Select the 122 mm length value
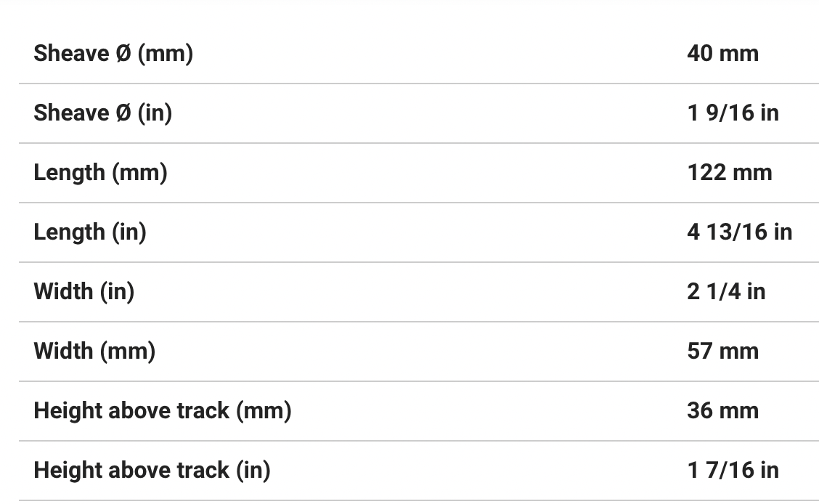The width and height of the screenshot is (819, 504). [x=729, y=173]
